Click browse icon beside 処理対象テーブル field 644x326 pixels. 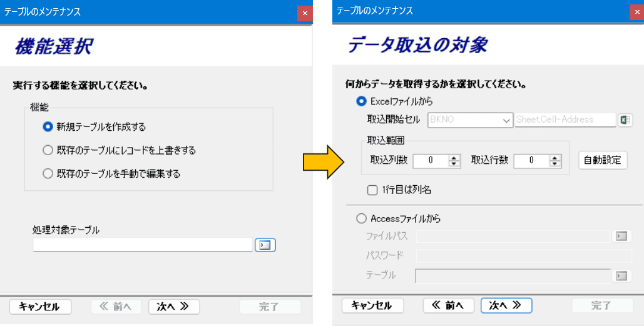265,245
